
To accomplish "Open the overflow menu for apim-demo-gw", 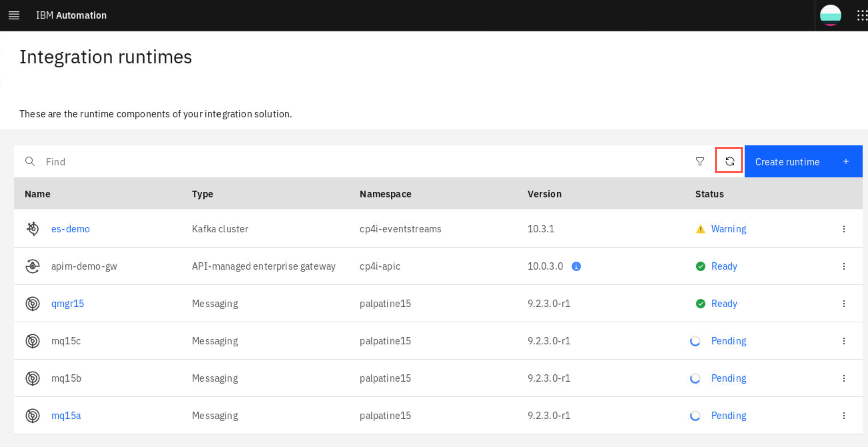I will coord(844,266).
